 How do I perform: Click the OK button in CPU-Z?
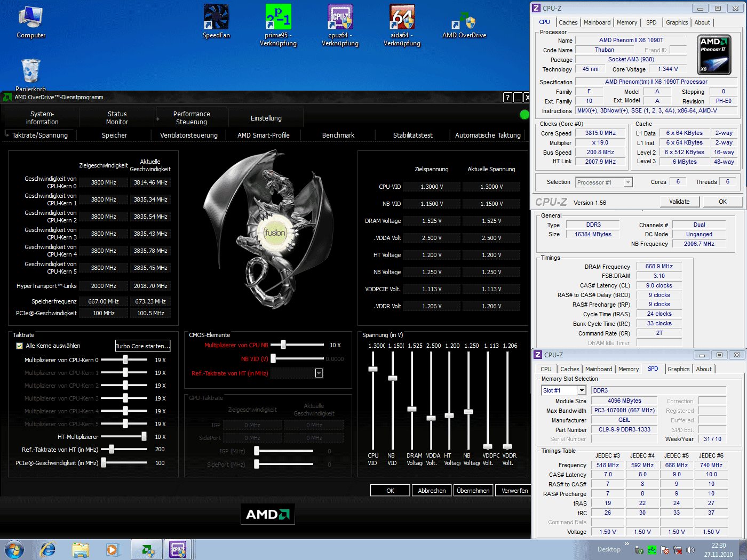[x=722, y=202]
